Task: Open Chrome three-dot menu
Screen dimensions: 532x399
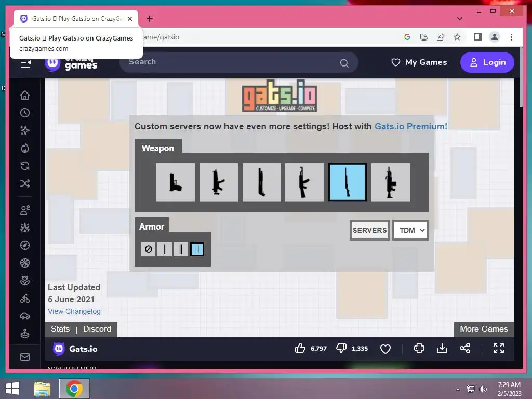Action: point(511,37)
